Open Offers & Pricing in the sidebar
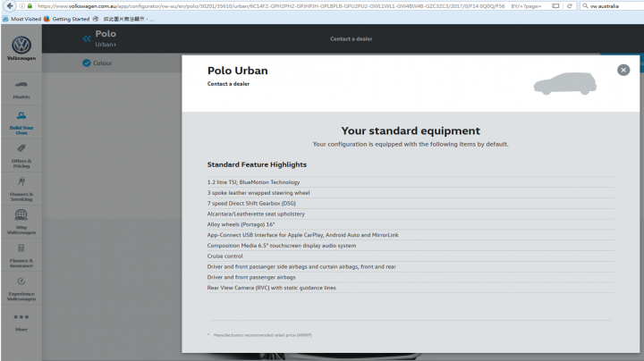This screenshot has height=361, width=644. tap(21, 155)
